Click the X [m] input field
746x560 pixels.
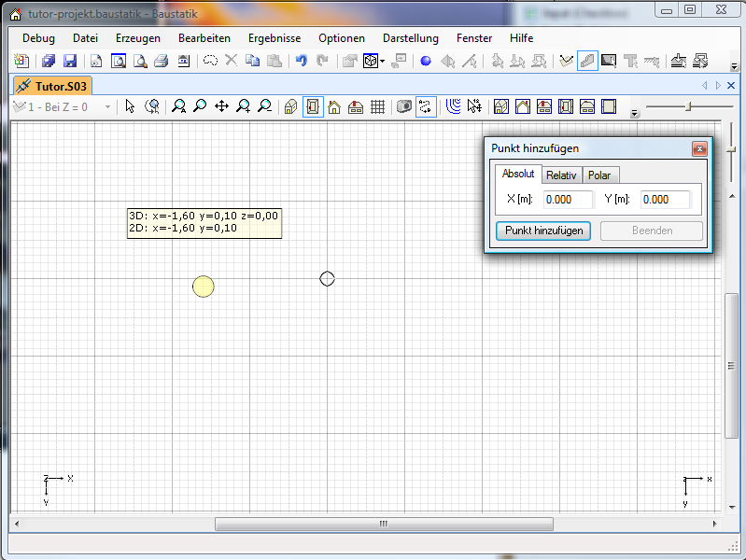(569, 200)
